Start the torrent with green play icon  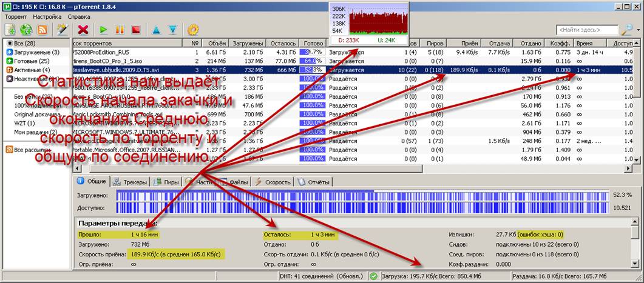pos(104,29)
